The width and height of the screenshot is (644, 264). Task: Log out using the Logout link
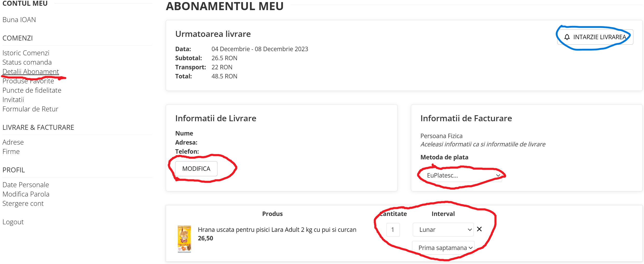13,222
